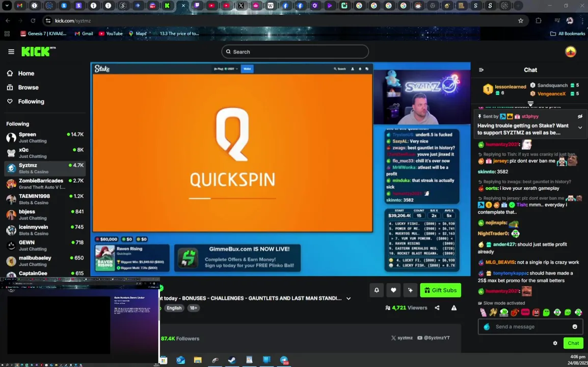Viewport: 588px width, 367px height.
Task: Open GEWN channel in Following list
Action: pyautogui.click(x=45, y=245)
